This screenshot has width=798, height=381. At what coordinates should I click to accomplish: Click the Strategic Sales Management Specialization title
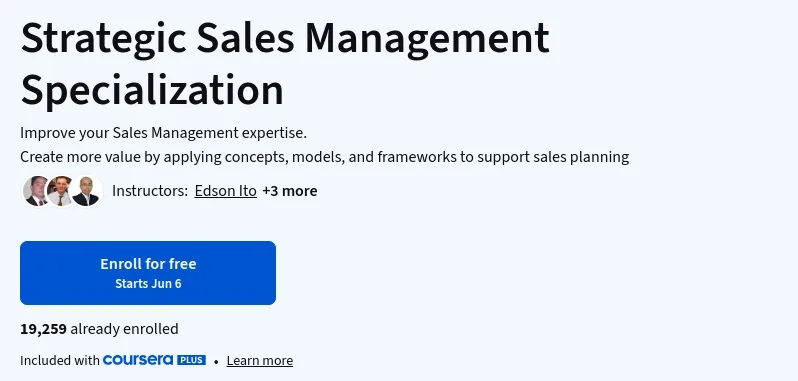coord(285,63)
